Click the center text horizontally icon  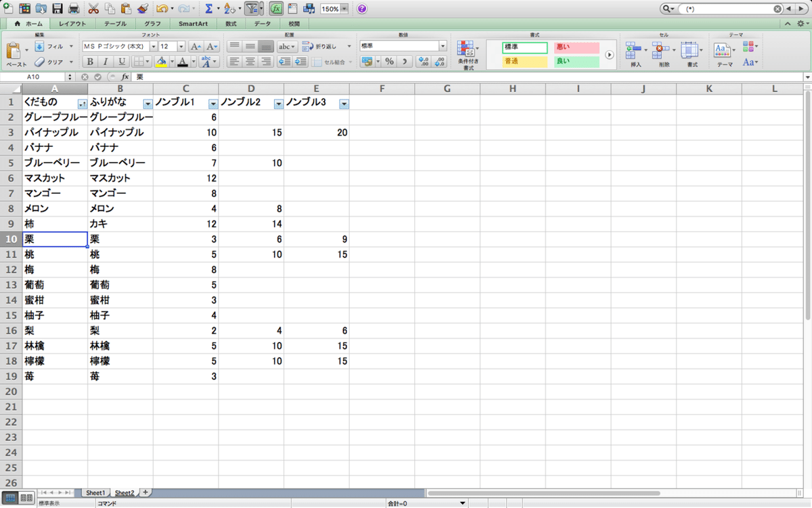(x=250, y=62)
